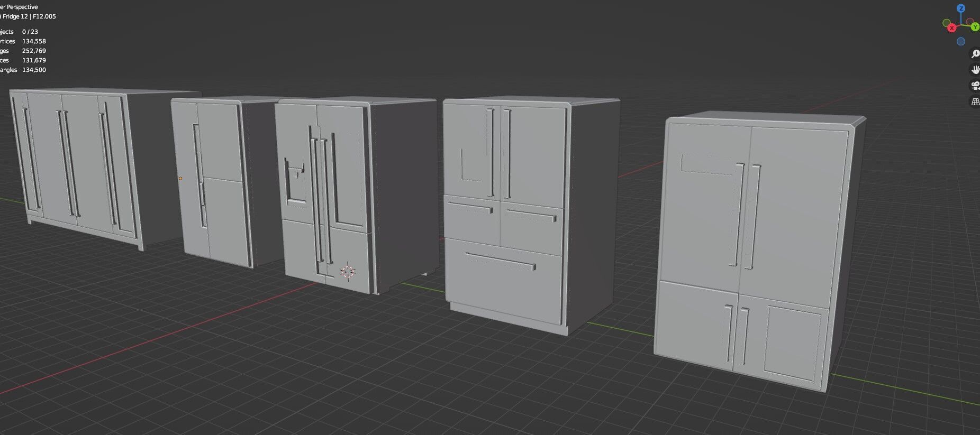Click the edges count '252,769'
The width and height of the screenshot is (980, 435).
[x=34, y=51]
